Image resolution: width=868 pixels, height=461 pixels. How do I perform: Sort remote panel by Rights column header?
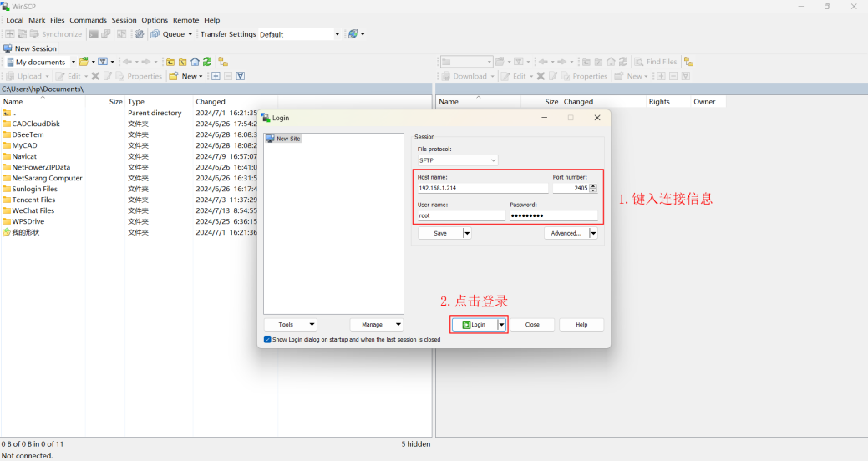(x=668, y=101)
